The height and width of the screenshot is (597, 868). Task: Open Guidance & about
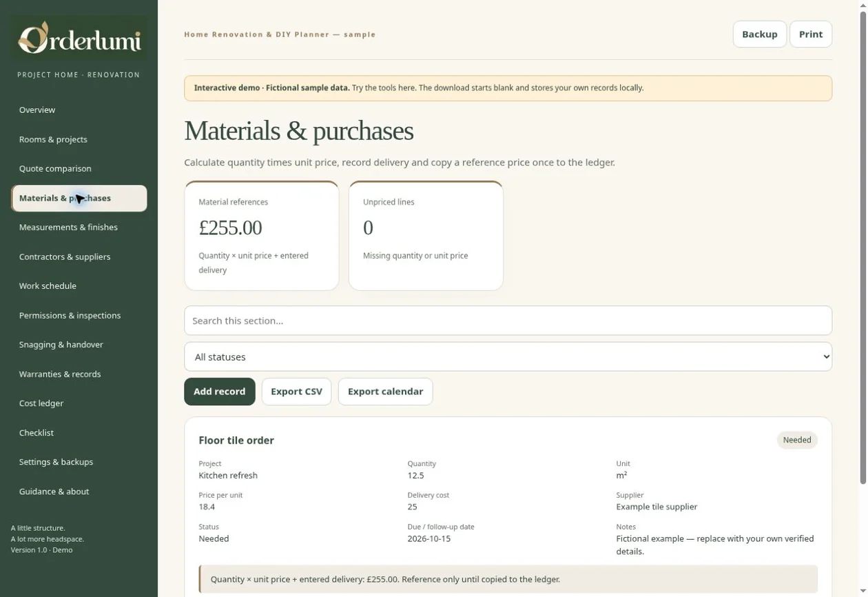pyautogui.click(x=79, y=492)
